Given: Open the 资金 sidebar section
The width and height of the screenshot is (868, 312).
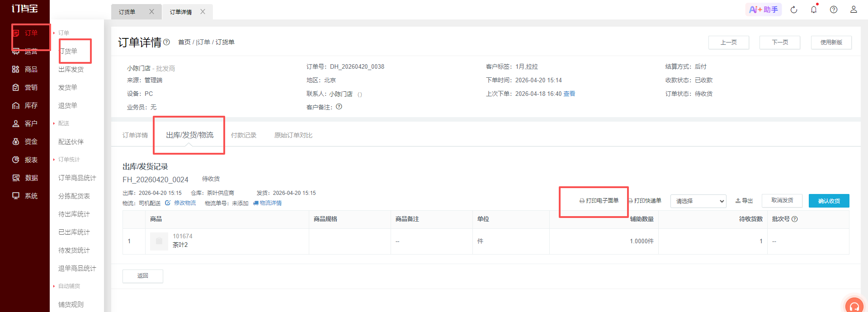Looking at the screenshot, I should [25, 142].
